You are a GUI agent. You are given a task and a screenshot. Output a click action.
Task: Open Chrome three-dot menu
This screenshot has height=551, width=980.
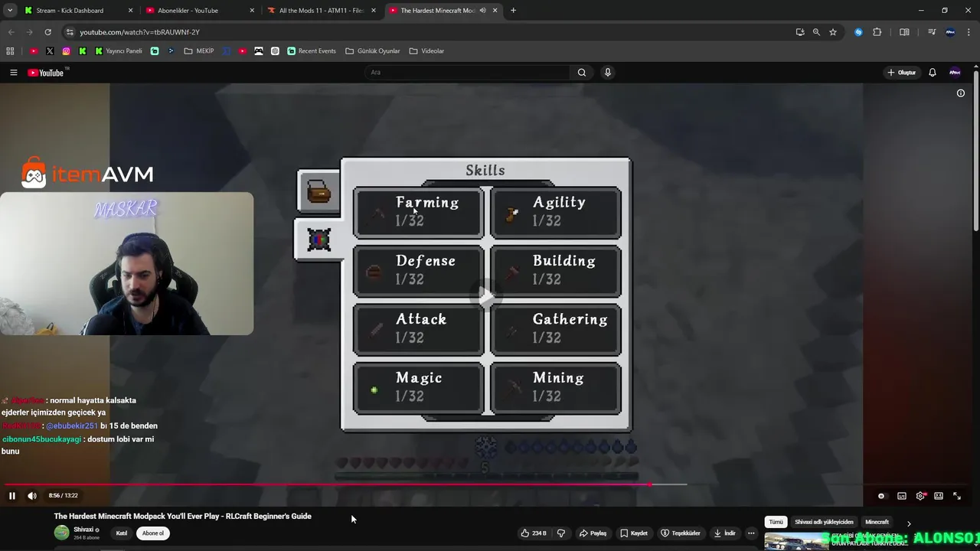pos(969,32)
